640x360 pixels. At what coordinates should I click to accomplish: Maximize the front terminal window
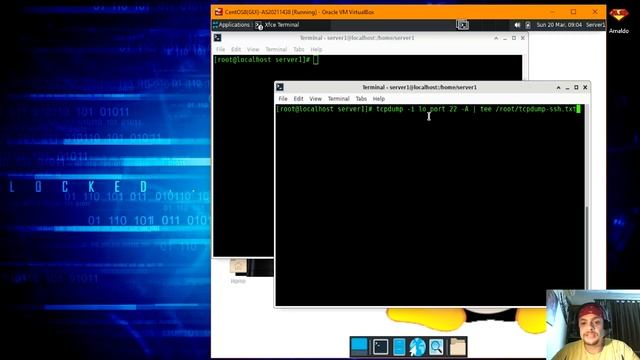point(576,87)
